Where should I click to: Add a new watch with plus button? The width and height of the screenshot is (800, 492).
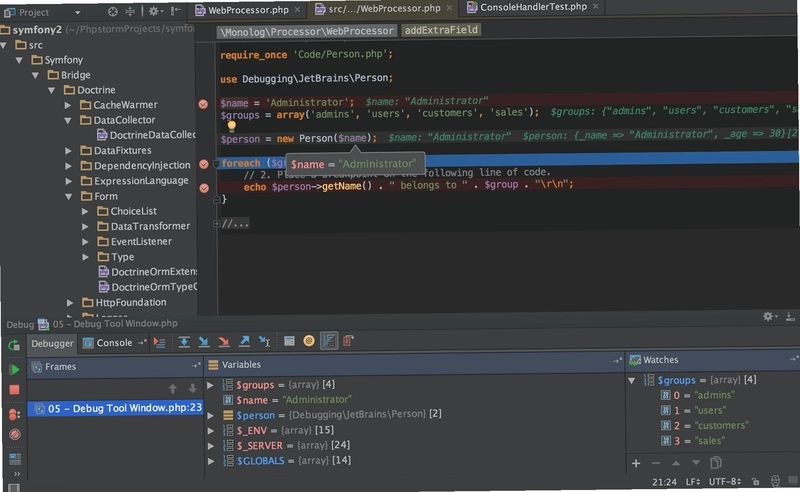click(636, 463)
